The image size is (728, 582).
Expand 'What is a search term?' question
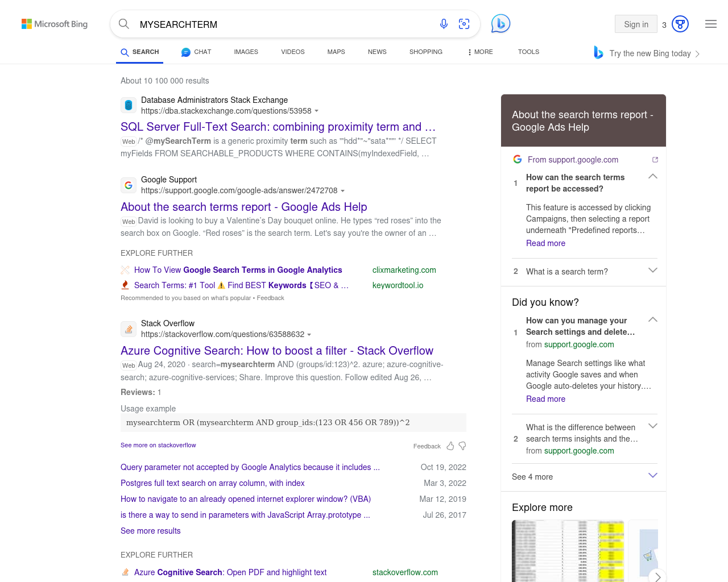tap(653, 271)
